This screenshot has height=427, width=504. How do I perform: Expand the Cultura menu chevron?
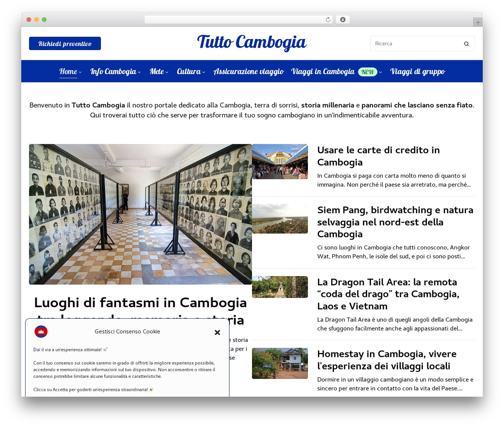[204, 72]
